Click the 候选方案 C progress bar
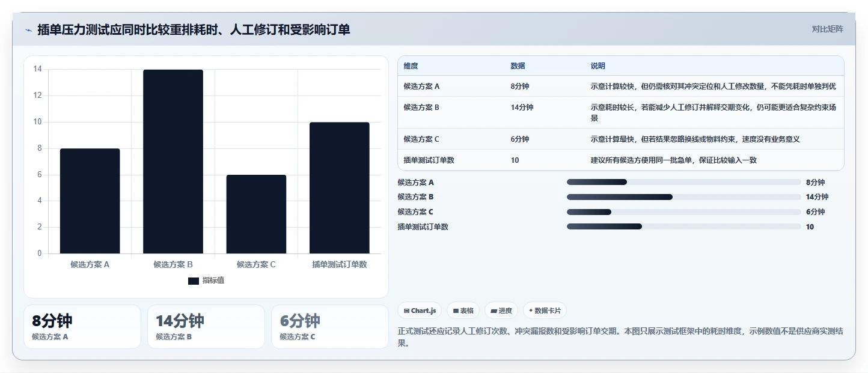868x373 pixels. (x=683, y=211)
